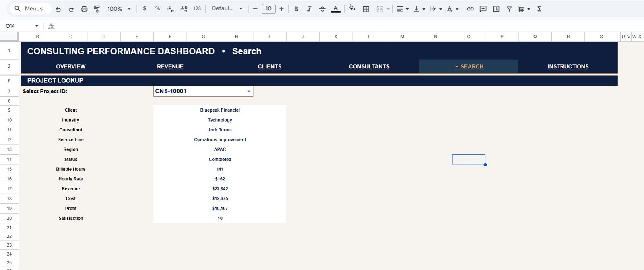Go to the REVENUE sheet link
Image resolution: width=644 pixels, height=270 pixels.
pos(170,67)
